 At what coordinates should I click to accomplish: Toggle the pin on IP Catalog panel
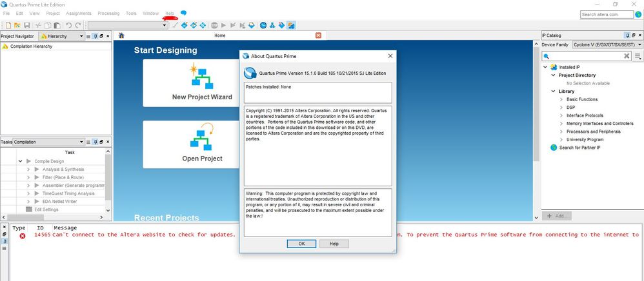click(626, 35)
